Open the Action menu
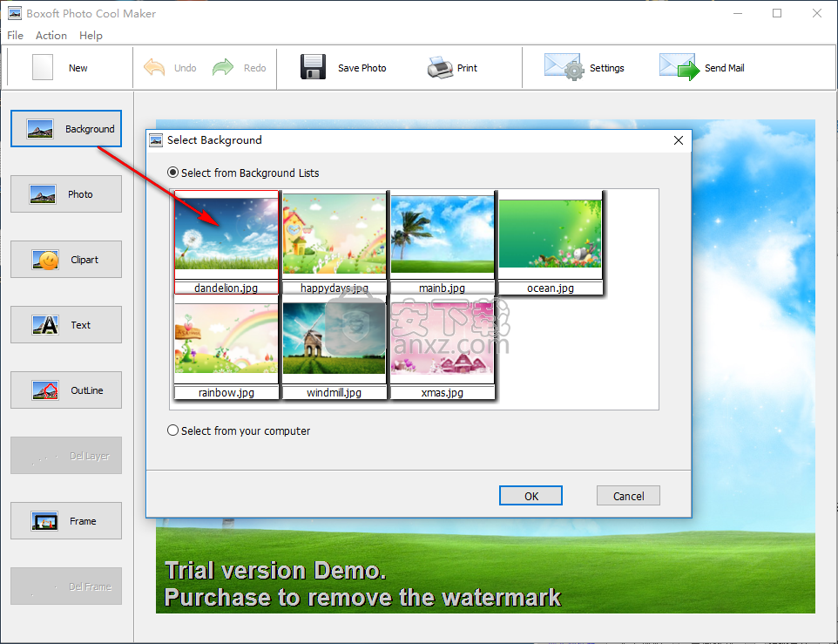Image resolution: width=838 pixels, height=644 pixels. coord(51,35)
